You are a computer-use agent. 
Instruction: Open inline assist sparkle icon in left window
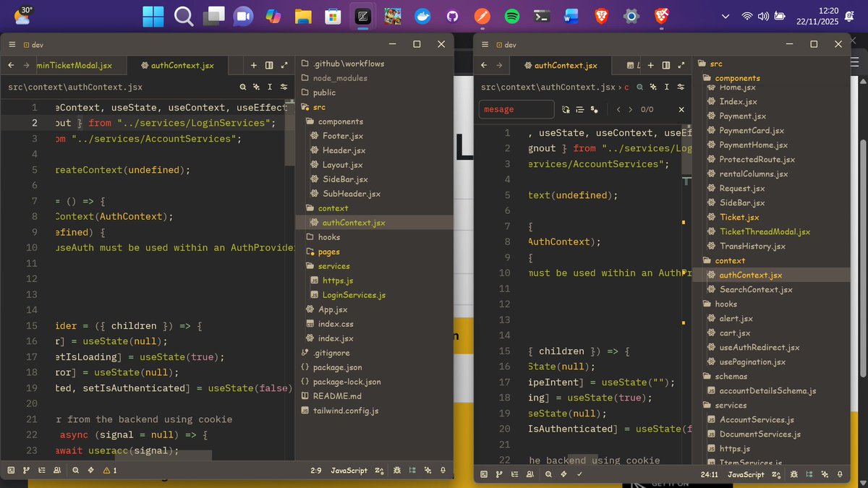click(256, 87)
